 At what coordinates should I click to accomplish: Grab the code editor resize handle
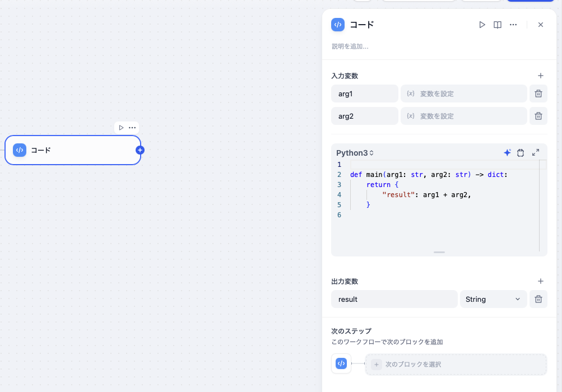click(439, 252)
